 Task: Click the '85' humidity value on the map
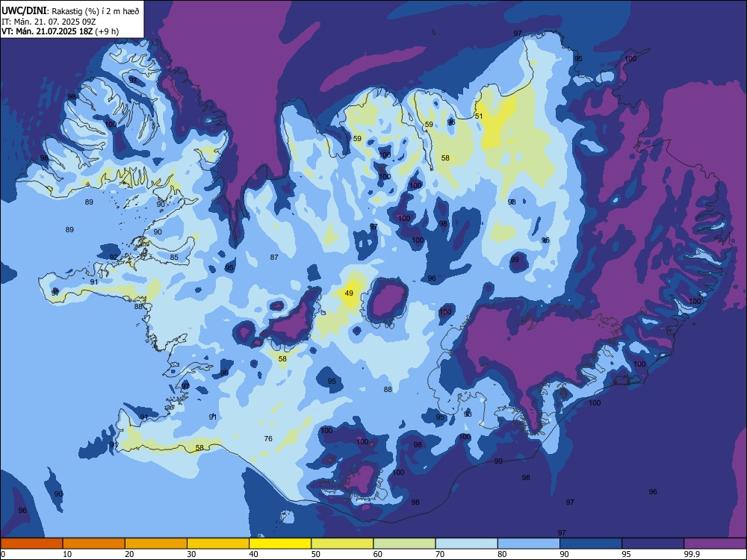pyautogui.click(x=174, y=257)
